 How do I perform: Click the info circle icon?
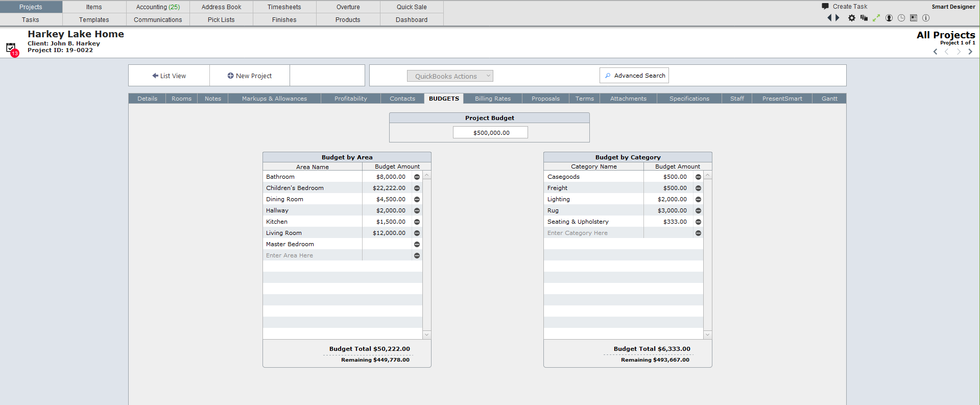926,18
